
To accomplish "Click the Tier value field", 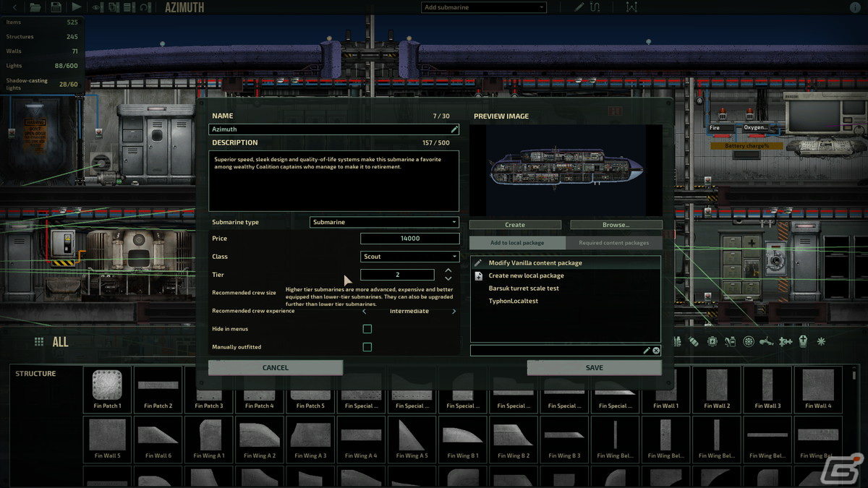I will [397, 275].
